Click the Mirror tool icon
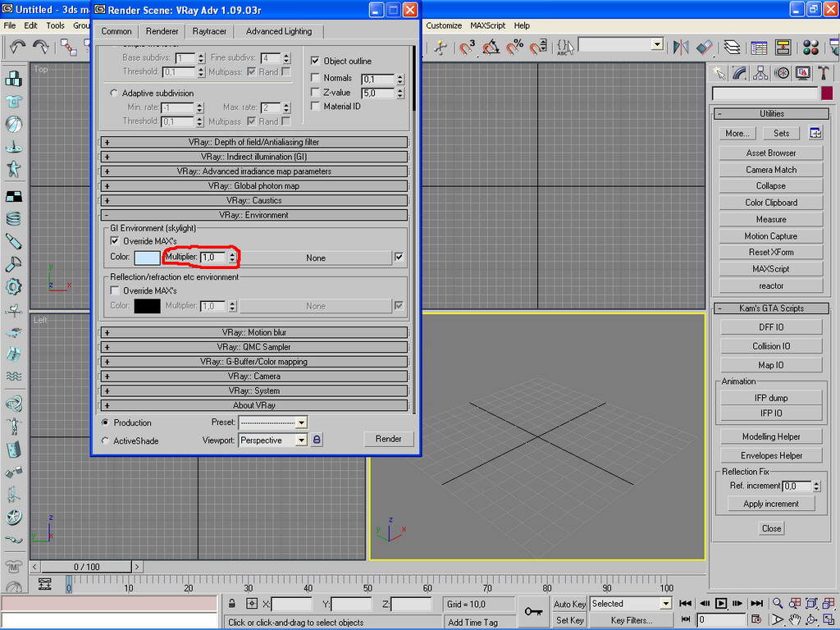The image size is (840, 630). (x=681, y=48)
